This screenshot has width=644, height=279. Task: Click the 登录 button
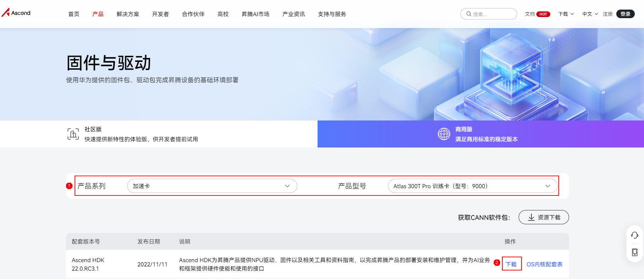point(626,14)
